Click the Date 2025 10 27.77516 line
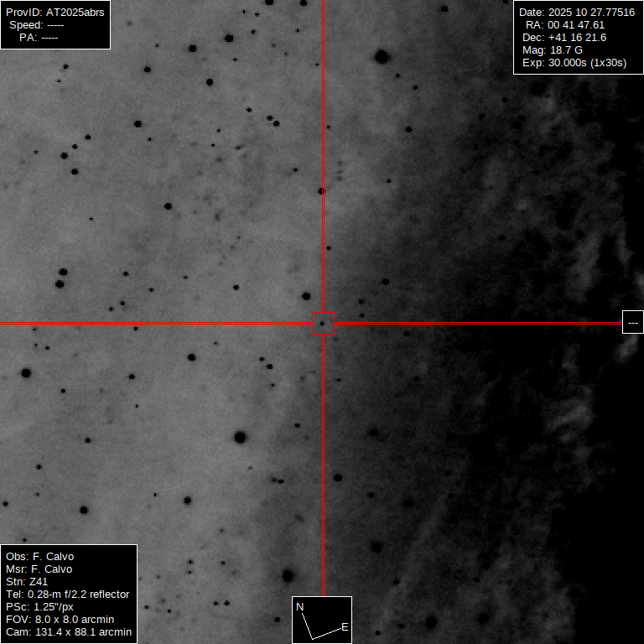This screenshot has height=644, width=644. [x=577, y=13]
